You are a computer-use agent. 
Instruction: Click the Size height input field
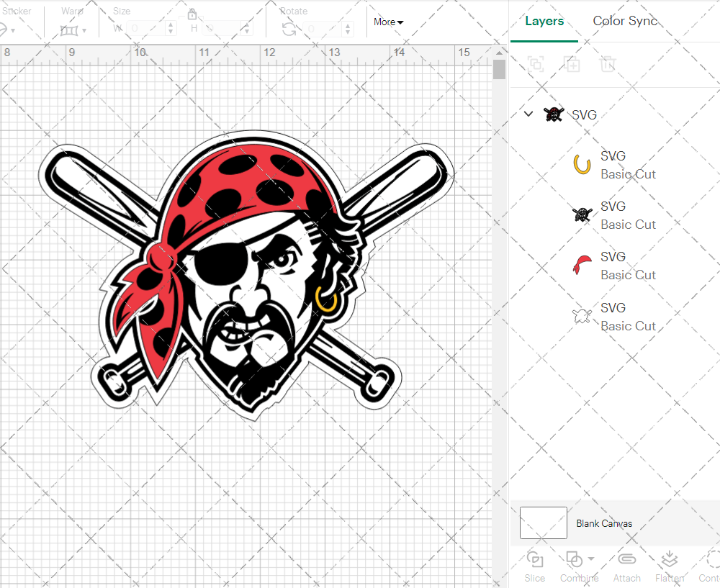tap(222, 29)
